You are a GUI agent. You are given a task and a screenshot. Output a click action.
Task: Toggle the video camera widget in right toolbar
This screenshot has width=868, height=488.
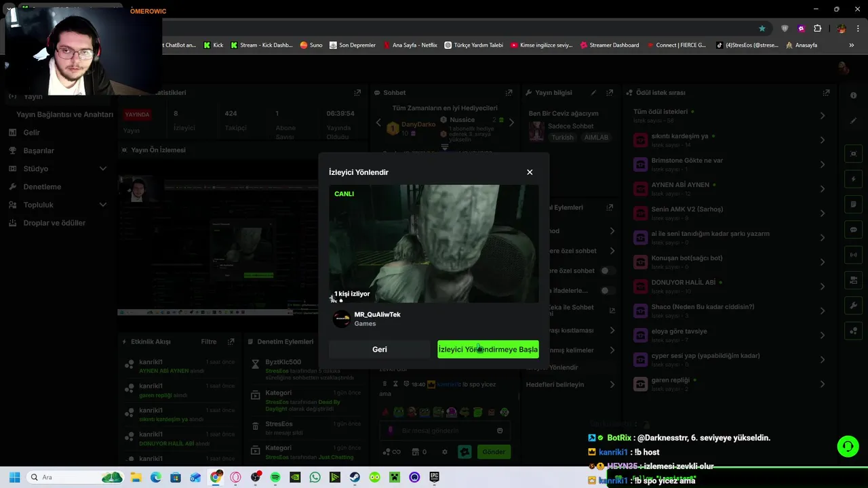(854, 280)
